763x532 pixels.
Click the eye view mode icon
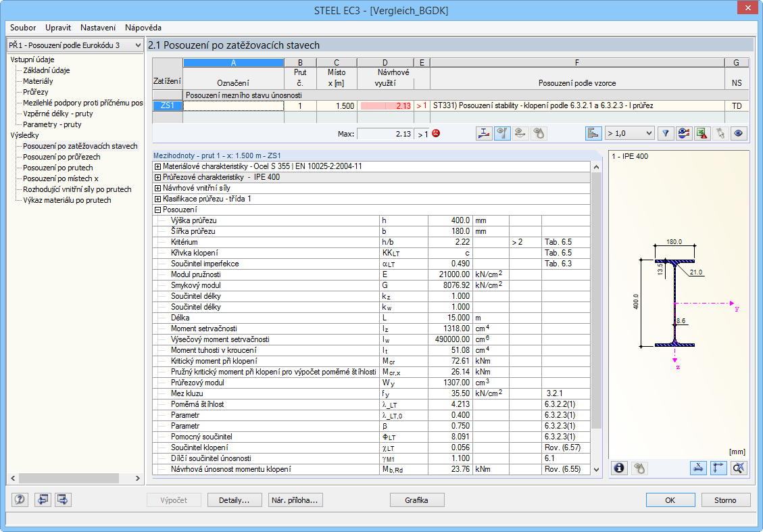pyautogui.click(x=739, y=134)
